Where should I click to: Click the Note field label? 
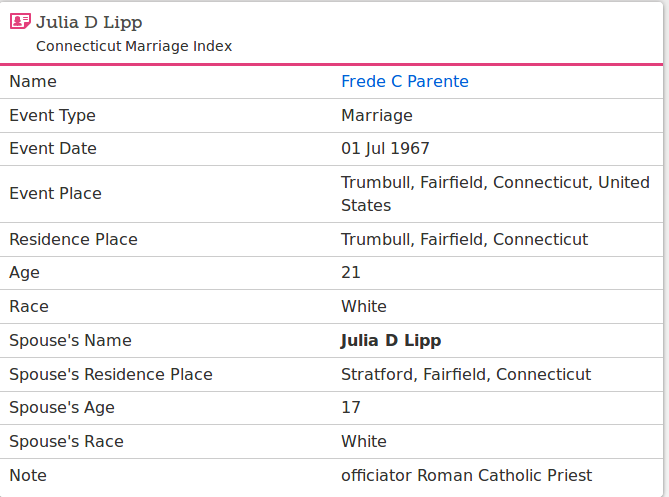pyautogui.click(x=28, y=475)
